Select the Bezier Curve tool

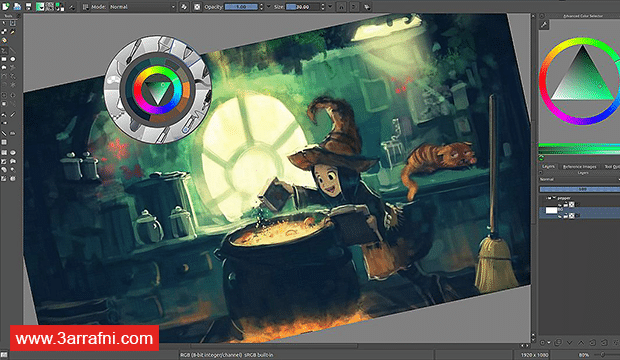coord(4,76)
